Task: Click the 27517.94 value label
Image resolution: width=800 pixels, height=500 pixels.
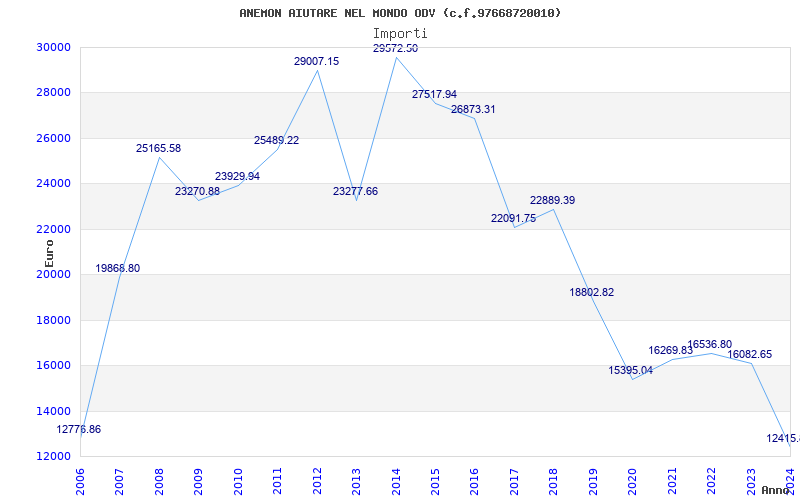Action: (x=434, y=94)
